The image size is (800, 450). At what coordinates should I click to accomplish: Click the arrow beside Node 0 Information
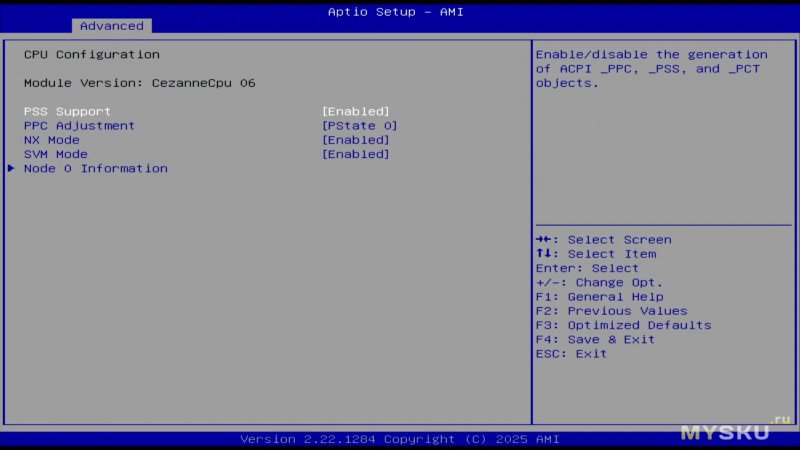click(x=11, y=168)
